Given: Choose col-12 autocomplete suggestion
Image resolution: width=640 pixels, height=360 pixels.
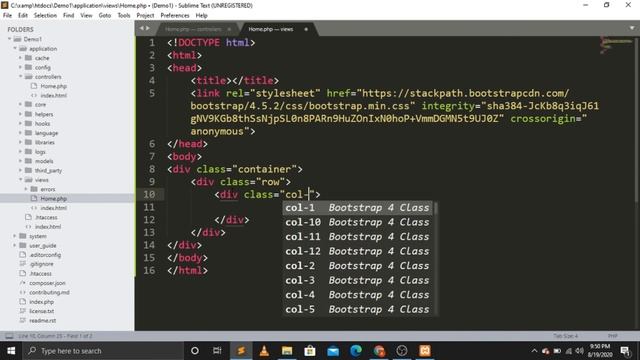Looking at the screenshot, I should point(358,251).
